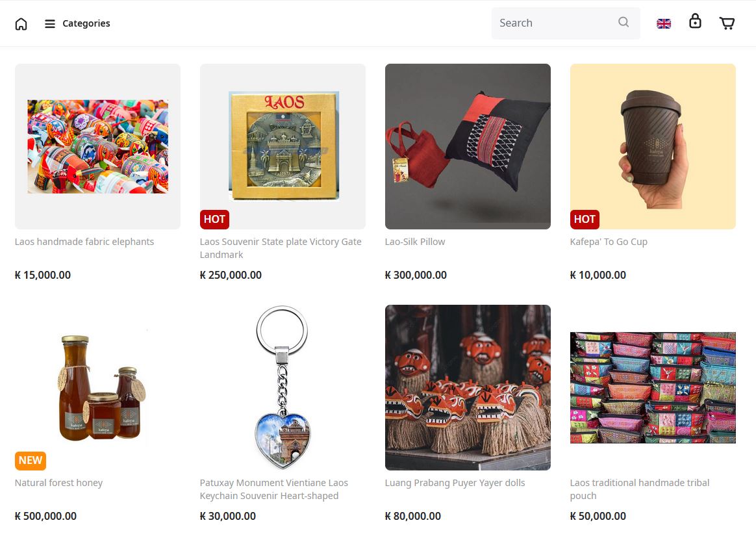This screenshot has width=756, height=540.
Task: Open Natural forest honey title link
Action: 59,483
